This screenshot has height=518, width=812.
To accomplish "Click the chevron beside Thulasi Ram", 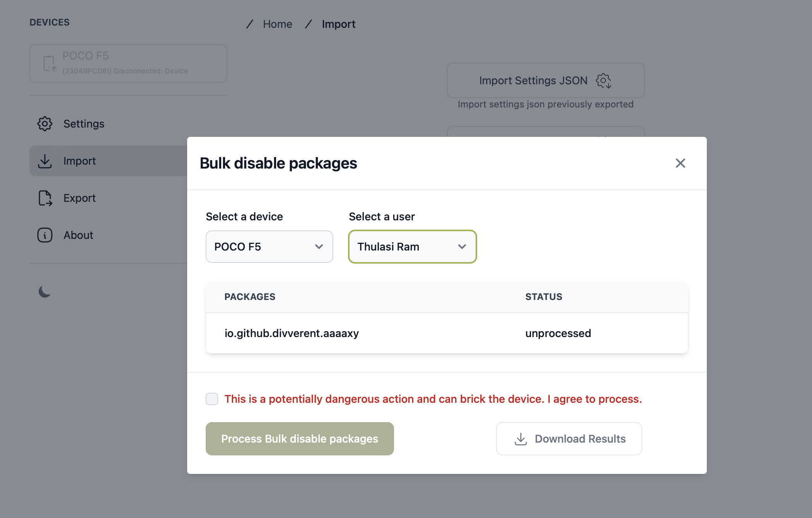I will coord(462,247).
